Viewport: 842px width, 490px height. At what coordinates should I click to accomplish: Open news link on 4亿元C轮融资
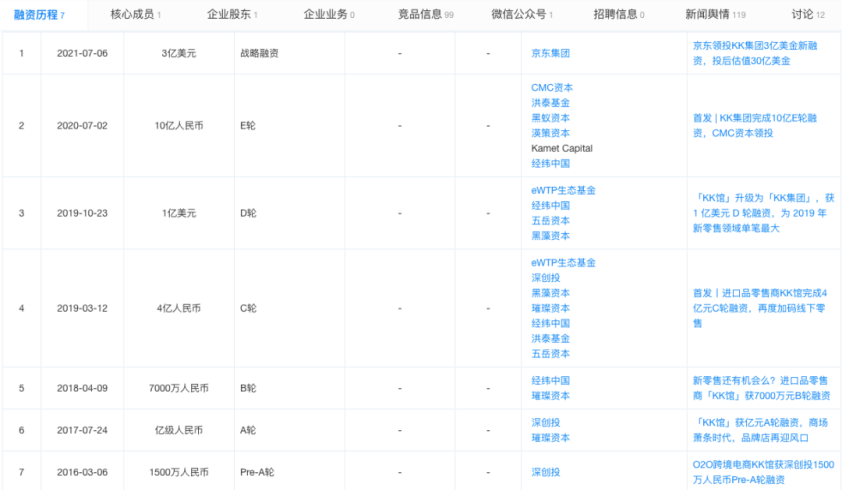point(759,308)
